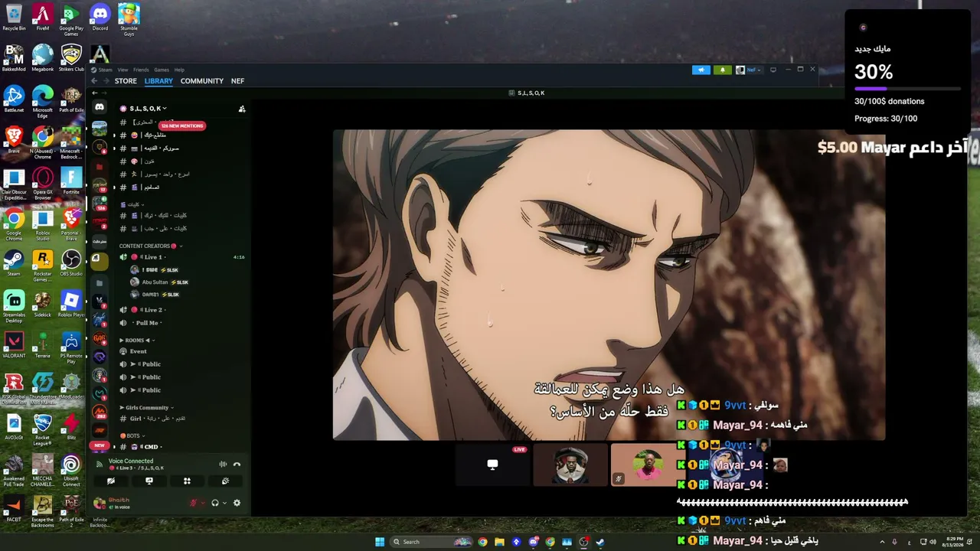This screenshot has width=980, height=551.
Task: Open the voice noise suppression waveform icon
Action: coord(223,464)
